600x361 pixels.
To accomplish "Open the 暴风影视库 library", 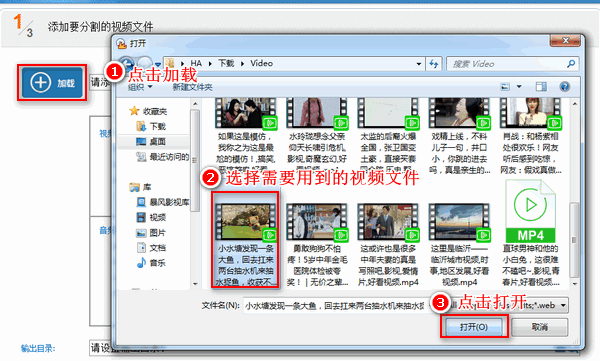I will tap(169, 202).
